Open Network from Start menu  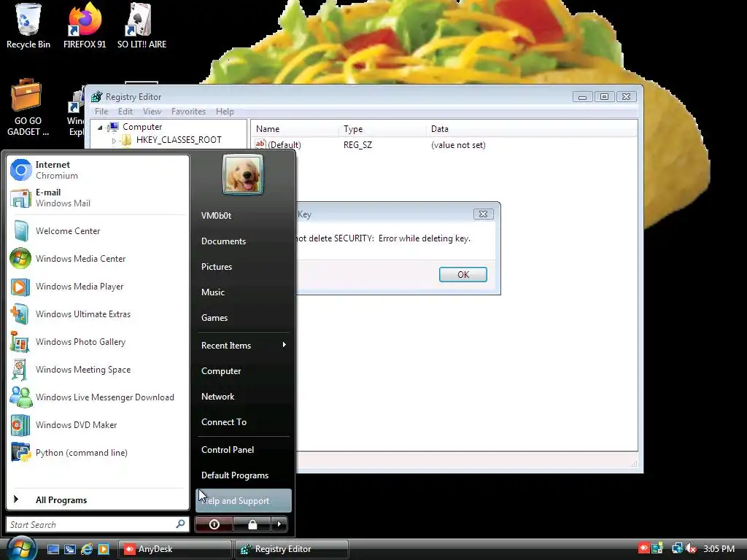243,397
